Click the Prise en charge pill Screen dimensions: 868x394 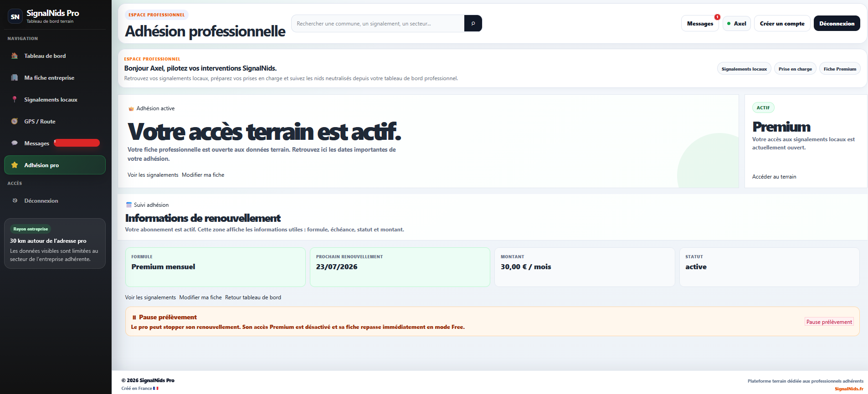(795, 69)
